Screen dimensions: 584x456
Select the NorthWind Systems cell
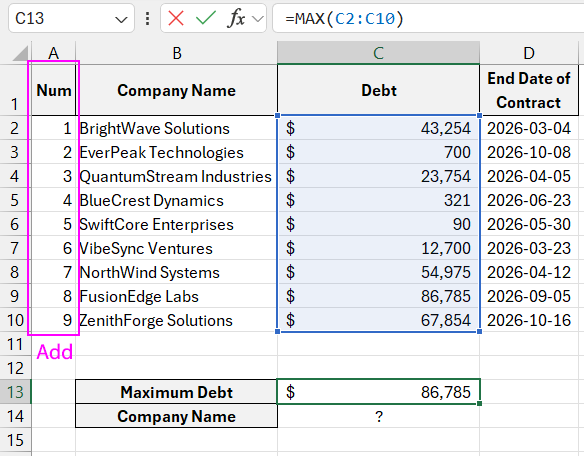point(177,272)
